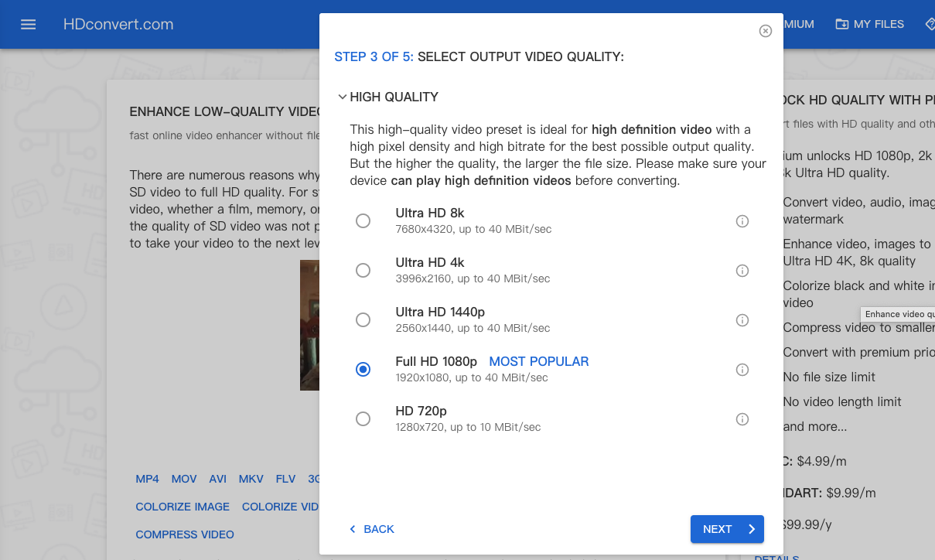Viewport: 935px width, 560px height.
Task: Click '1280x720, up to 10 MBit/sec' text
Action: 468,427
